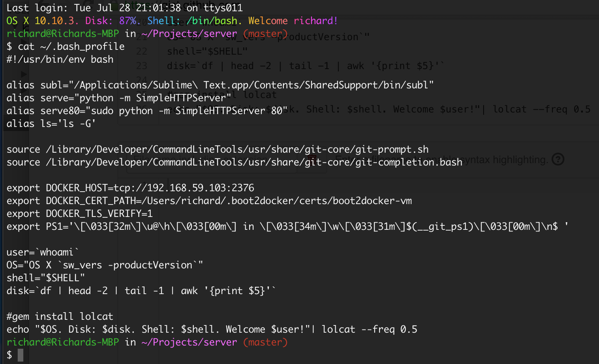Click the git-completion.bash source line

(234, 162)
